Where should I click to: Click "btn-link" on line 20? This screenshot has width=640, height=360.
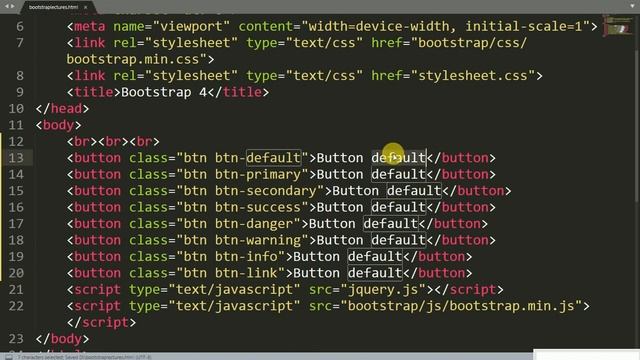click(x=246, y=273)
